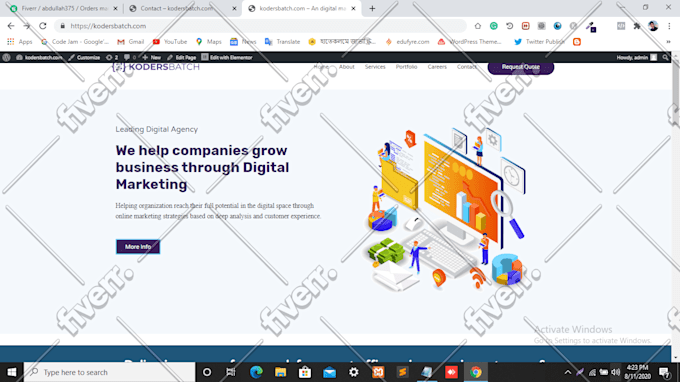The height and width of the screenshot is (382, 680).
Task: Open File Explorer from taskbar
Action: click(280, 372)
